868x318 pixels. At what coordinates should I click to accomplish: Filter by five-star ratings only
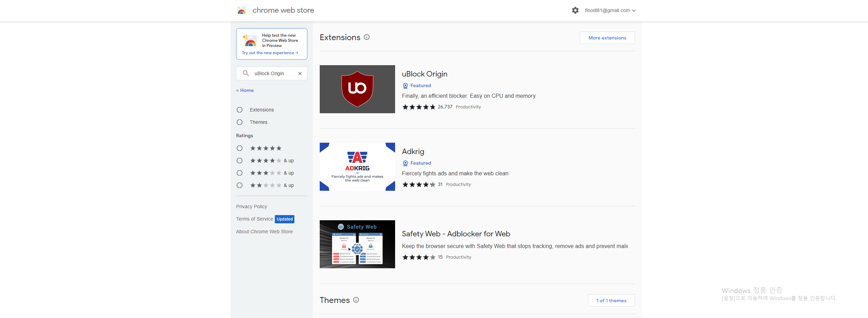240,148
